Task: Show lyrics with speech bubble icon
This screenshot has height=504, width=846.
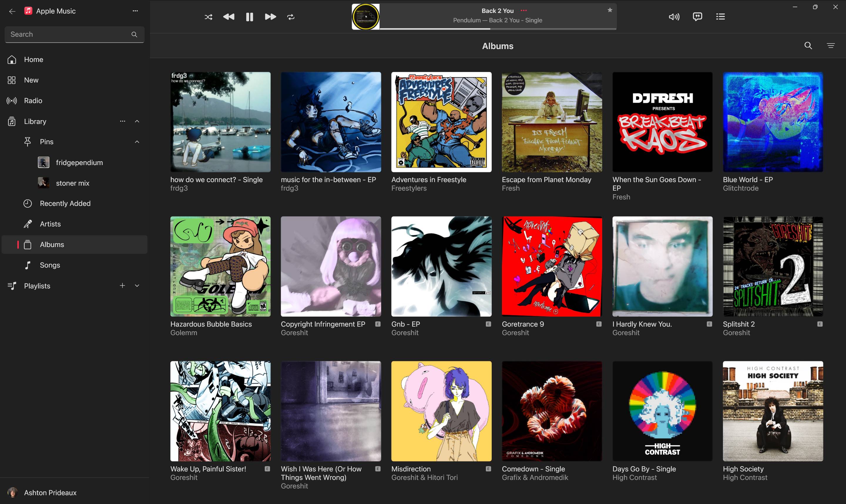Action: tap(697, 17)
